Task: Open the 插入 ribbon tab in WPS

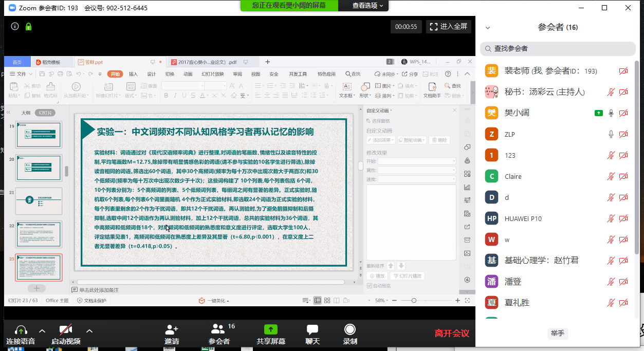Action: click(133, 74)
